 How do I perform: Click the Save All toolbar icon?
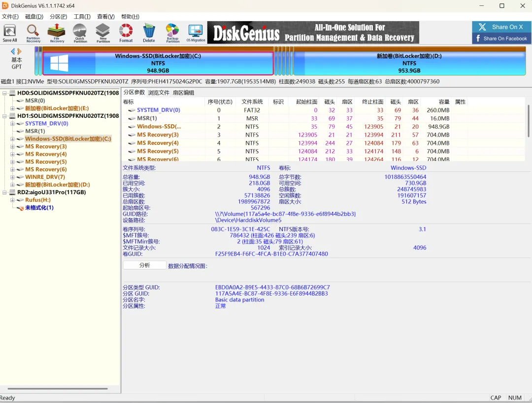[x=10, y=33]
